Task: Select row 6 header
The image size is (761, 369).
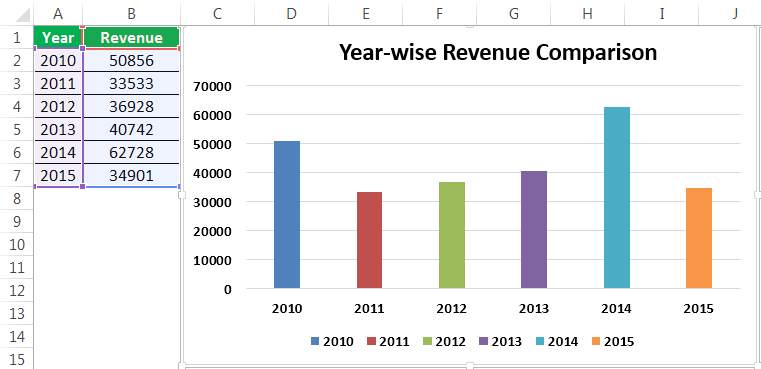Action: click(17, 152)
